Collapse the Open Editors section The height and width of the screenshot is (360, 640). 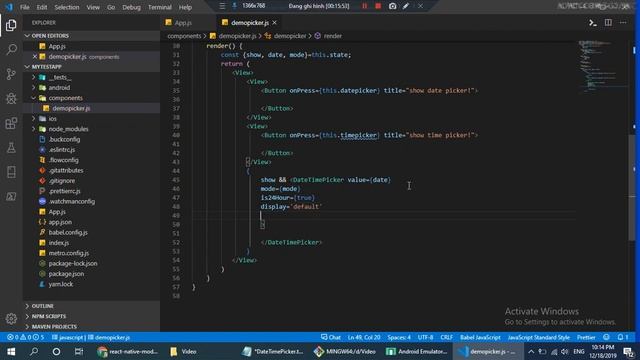(x=50, y=36)
